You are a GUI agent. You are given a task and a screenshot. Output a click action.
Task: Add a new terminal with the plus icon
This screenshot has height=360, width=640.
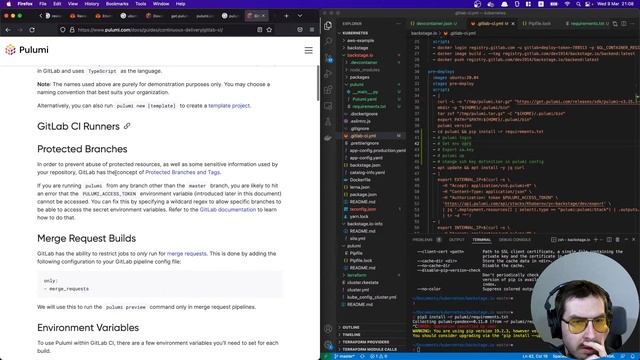coord(596,240)
